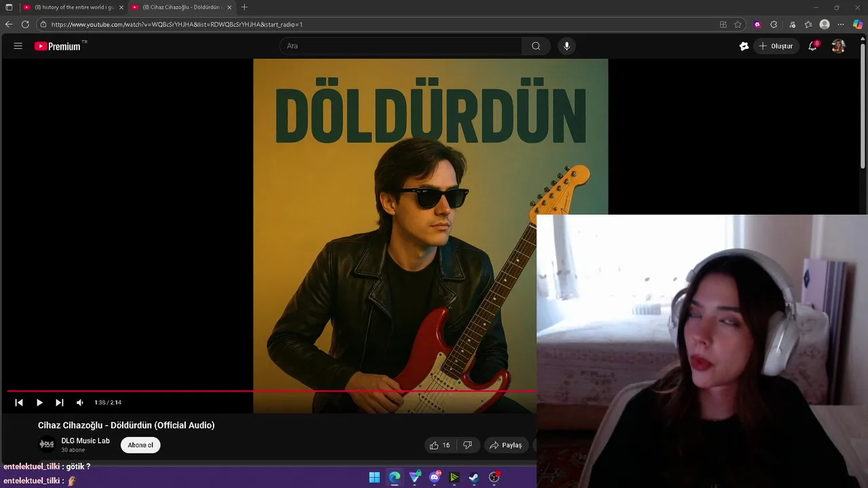Screen dimensions: 868x488
Task: Mute the video with the speaker icon
Action: point(80,403)
